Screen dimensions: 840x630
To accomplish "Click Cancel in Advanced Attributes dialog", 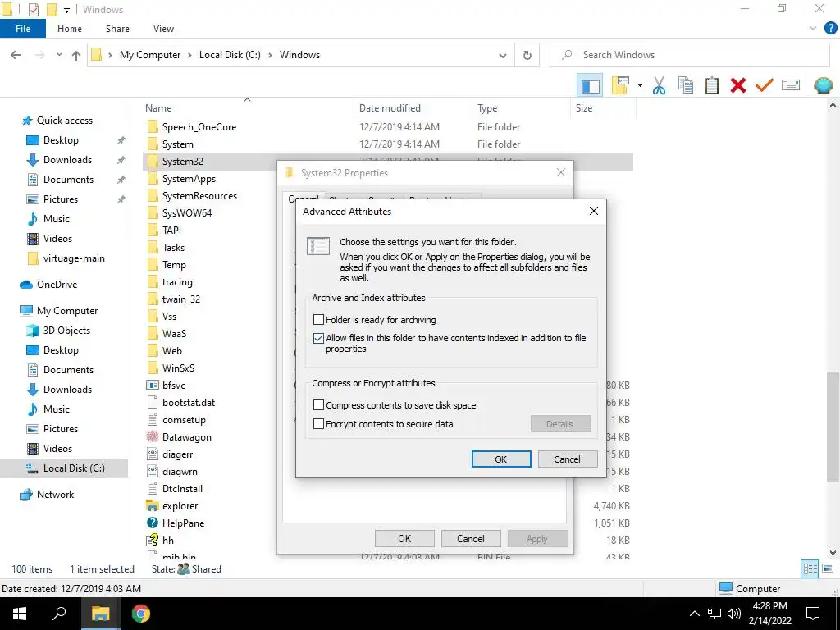I will (x=568, y=459).
